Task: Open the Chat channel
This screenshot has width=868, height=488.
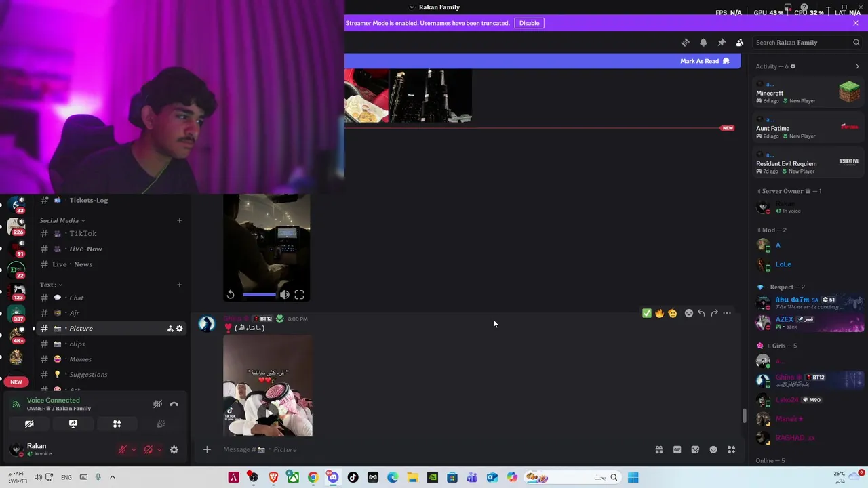Action: point(112,298)
